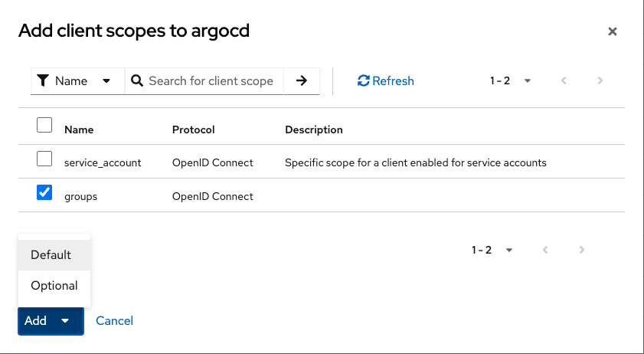
Task: Click the magnifier icon in search field
Action: point(137,80)
